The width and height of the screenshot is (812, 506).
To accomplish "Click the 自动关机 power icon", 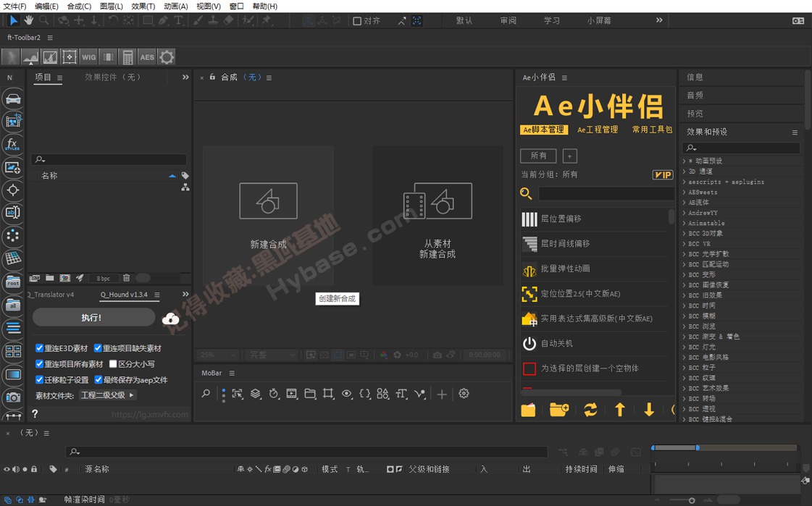I will point(530,344).
